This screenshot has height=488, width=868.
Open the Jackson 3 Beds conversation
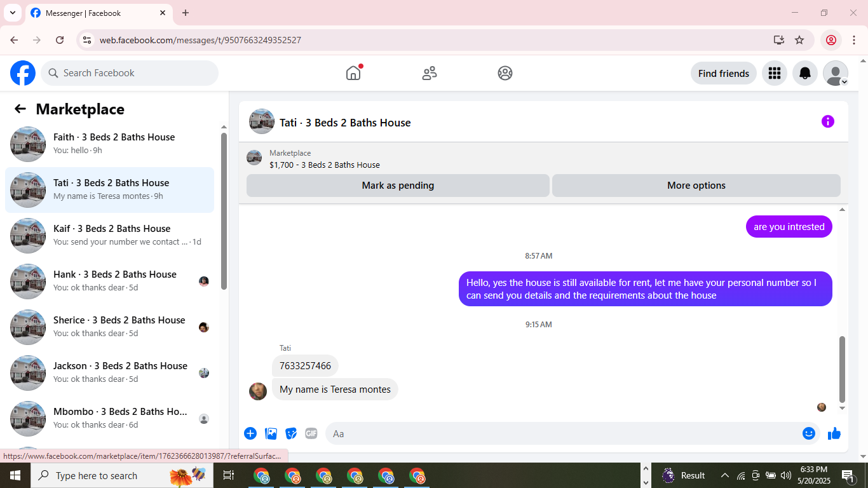click(110, 373)
